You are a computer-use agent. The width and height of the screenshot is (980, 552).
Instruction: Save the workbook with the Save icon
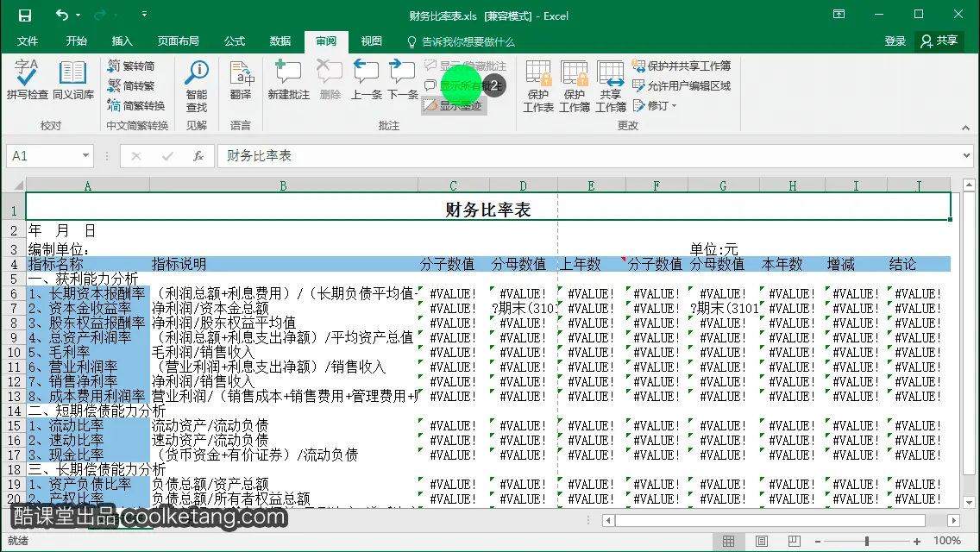[x=25, y=16]
